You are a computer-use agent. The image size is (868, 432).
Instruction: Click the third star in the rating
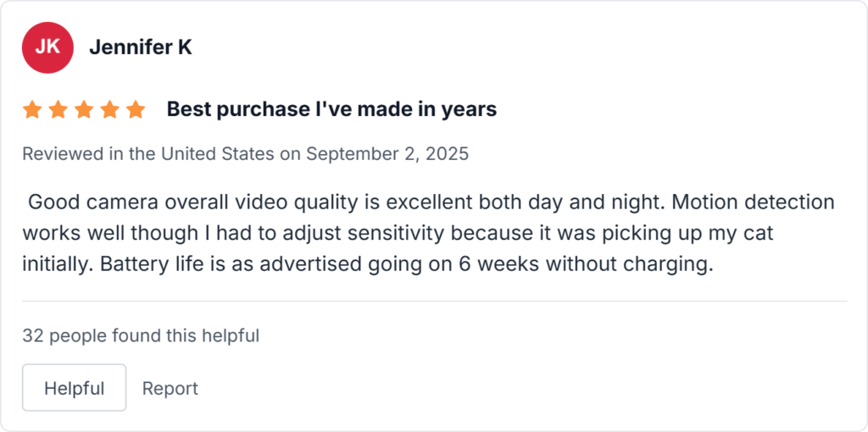(84, 109)
